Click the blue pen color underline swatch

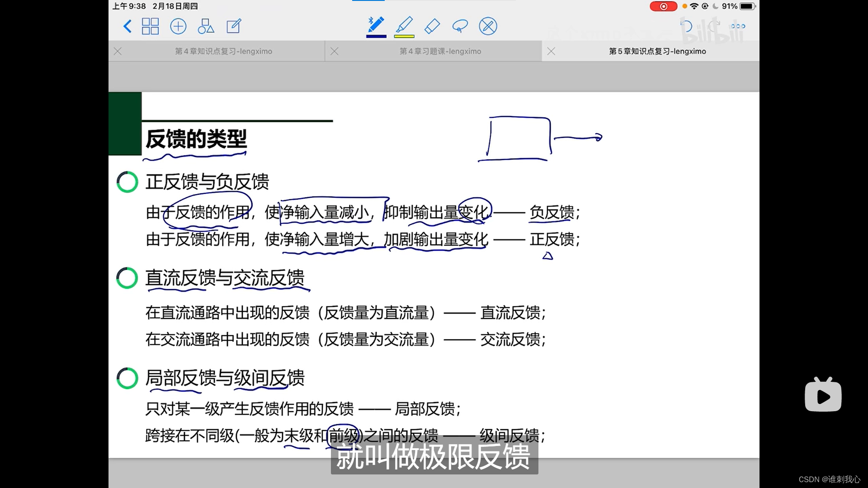pos(376,36)
